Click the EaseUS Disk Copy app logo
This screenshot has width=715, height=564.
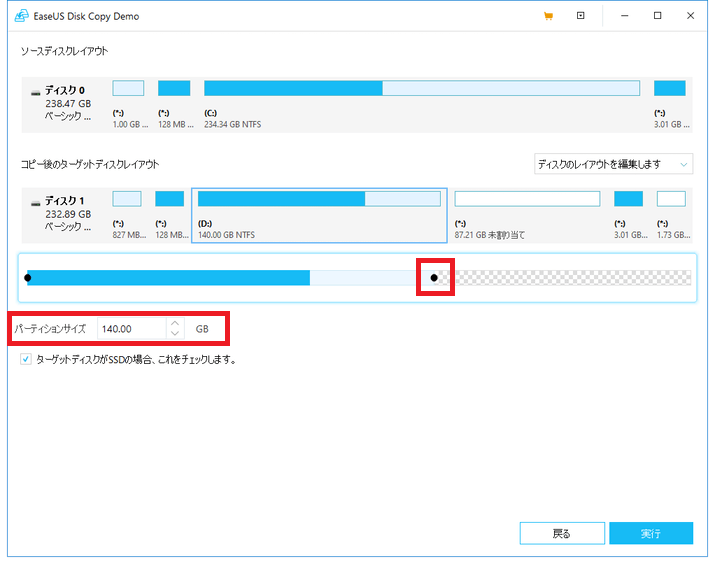tap(20, 16)
